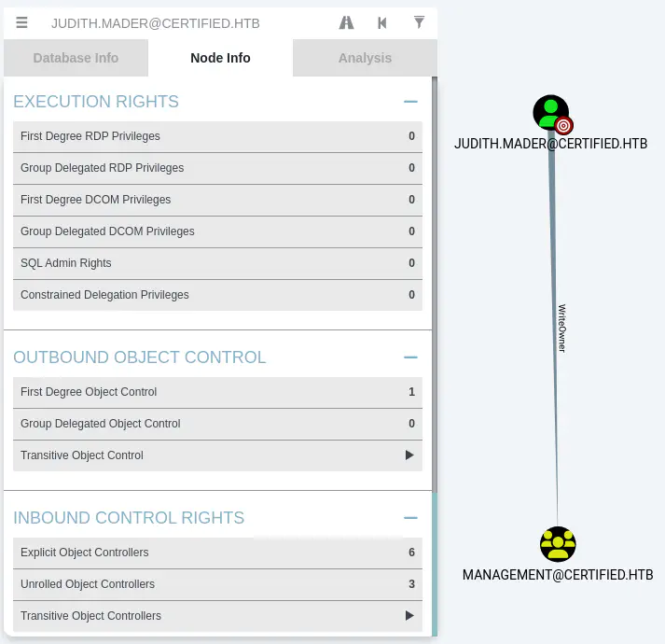Click the Node Info panel scrollbar
This screenshot has width=665, height=644.
coord(434,280)
